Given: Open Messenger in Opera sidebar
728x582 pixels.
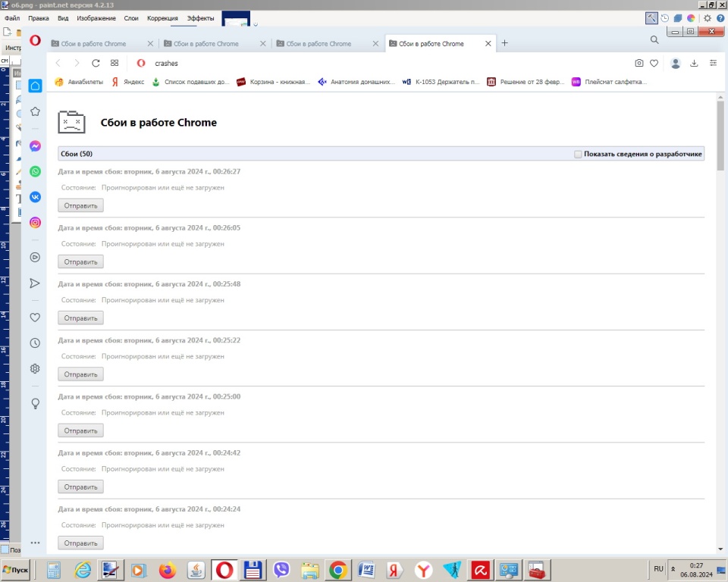Looking at the screenshot, I should tap(36, 146).
